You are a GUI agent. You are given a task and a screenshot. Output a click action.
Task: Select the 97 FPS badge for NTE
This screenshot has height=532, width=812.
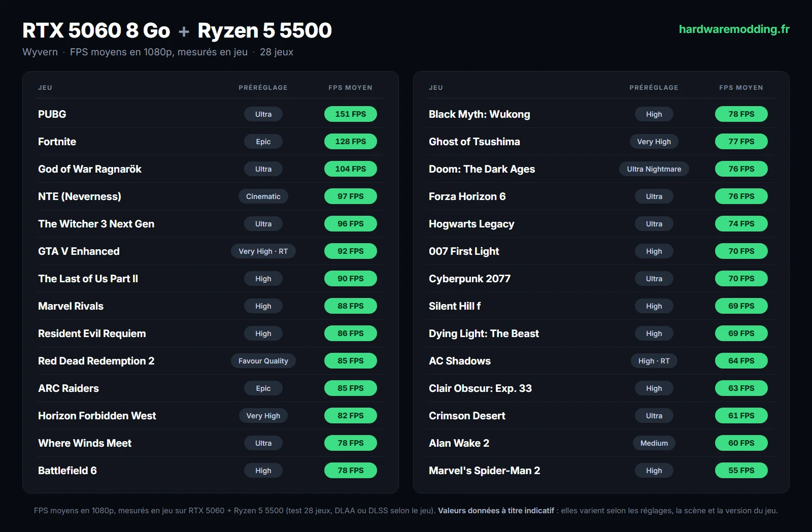coord(351,196)
